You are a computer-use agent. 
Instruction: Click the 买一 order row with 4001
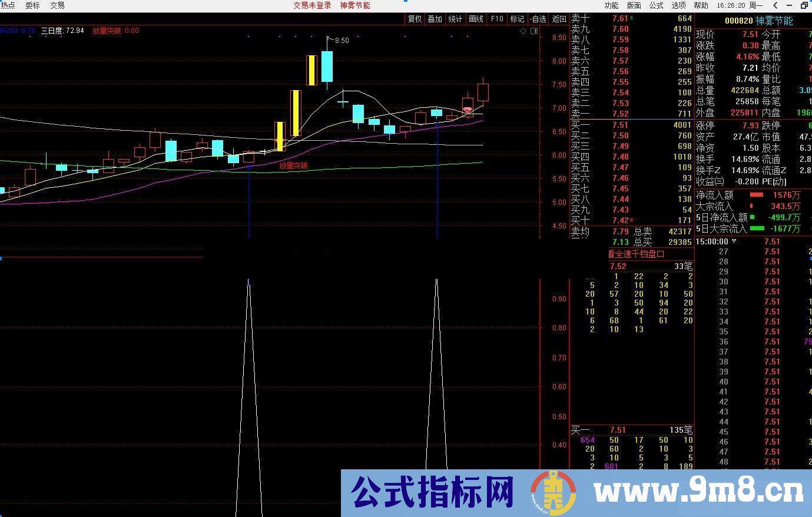631,125
